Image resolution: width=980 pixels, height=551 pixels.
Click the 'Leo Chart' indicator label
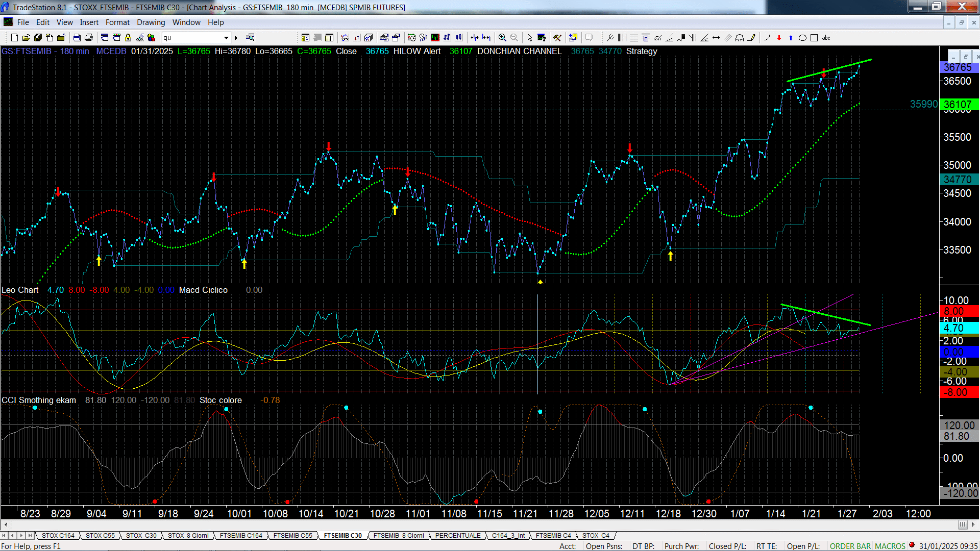click(x=20, y=290)
